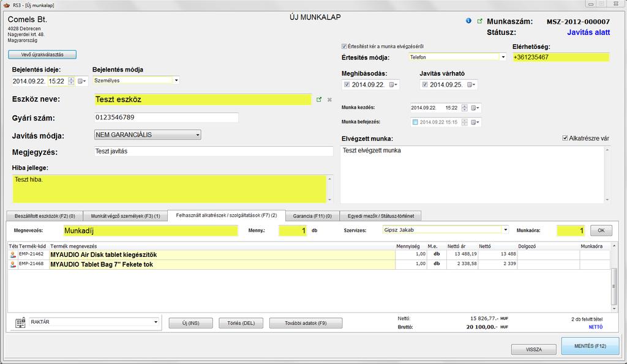This screenshot has height=364, width=627.
Task: Select Felhasznált alkatrészek / szolgáltatások (F7) tab
Action: (x=227, y=215)
